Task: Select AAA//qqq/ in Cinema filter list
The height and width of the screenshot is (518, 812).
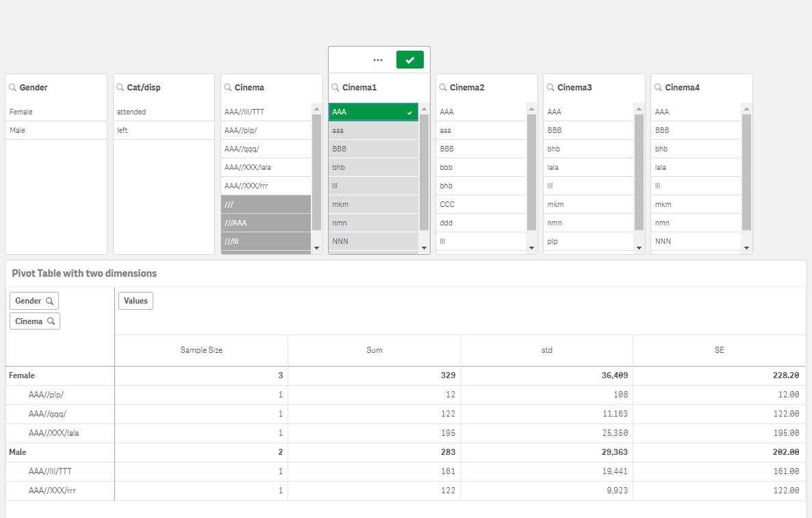Action: (266, 149)
